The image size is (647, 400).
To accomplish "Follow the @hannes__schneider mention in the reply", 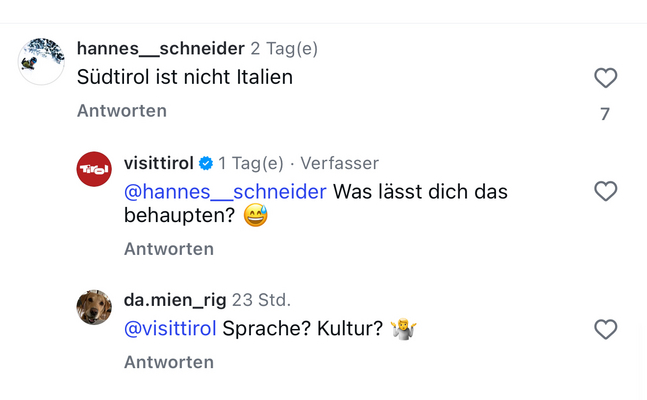I will [225, 192].
